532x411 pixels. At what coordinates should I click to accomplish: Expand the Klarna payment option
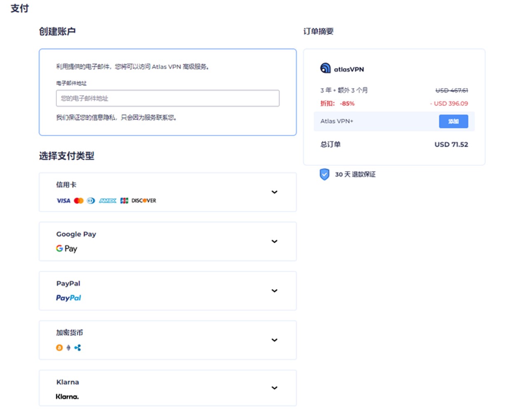coord(168,388)
